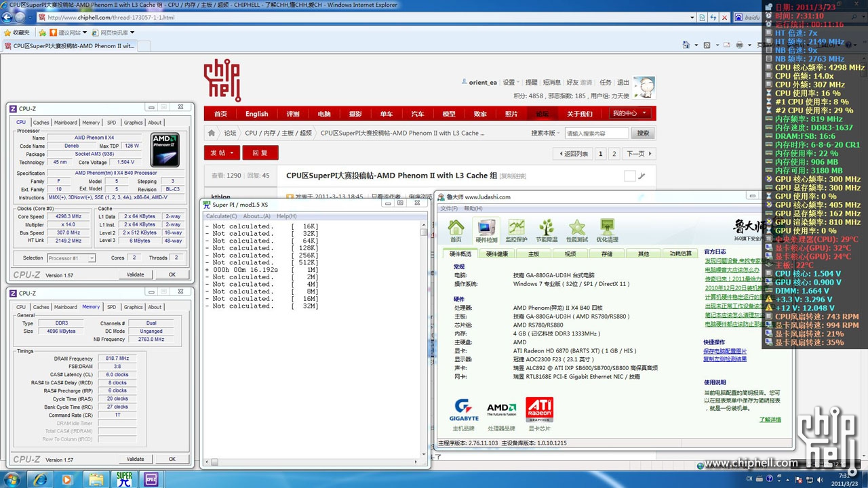The height and width of the screenshot is (488, 868).
Task: Select Ludashi 硬件健康 tab
Action: pos(496,253)
